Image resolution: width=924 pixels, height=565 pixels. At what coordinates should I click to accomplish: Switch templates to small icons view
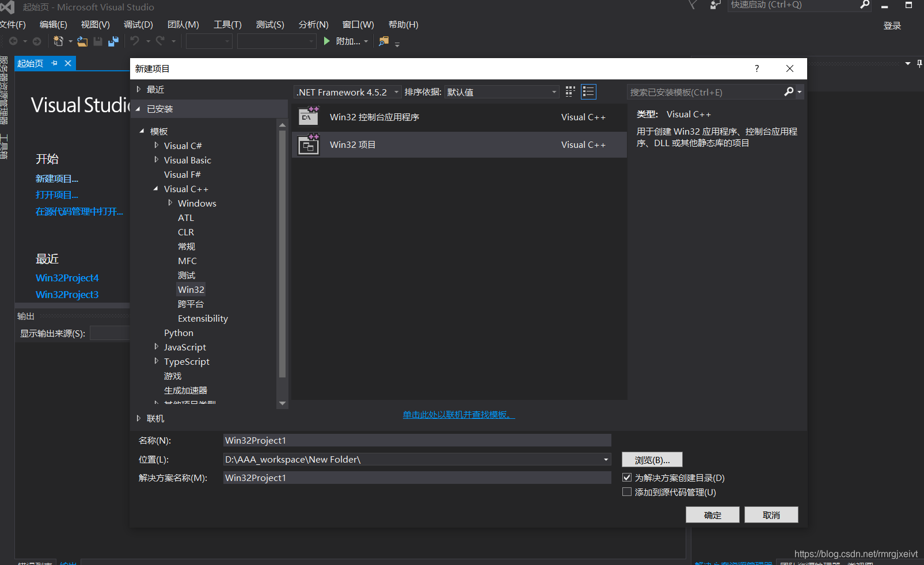[x=571, y=91]
